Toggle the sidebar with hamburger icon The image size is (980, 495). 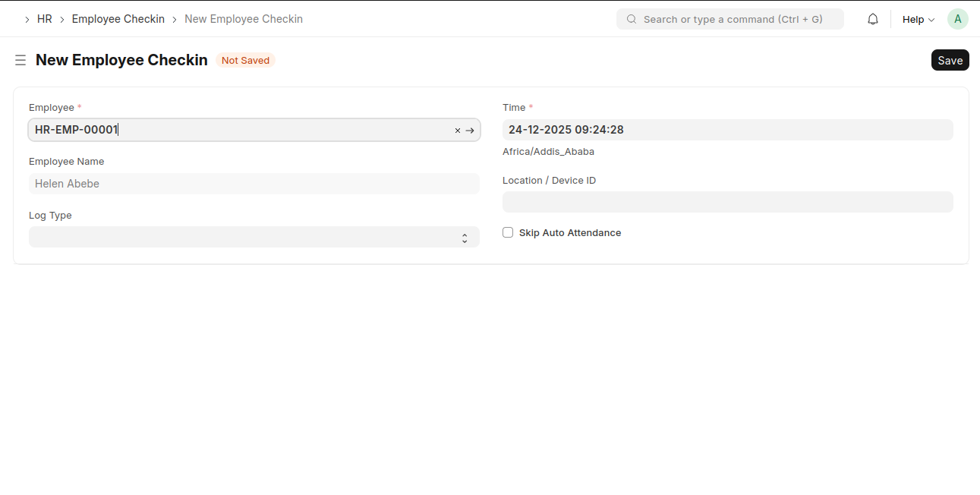click(x=20, y=60)
